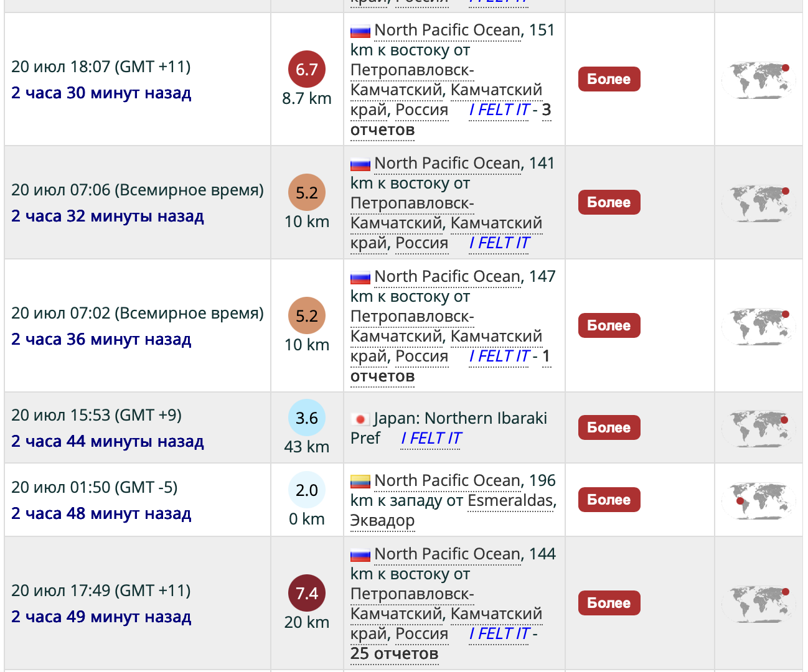
Task: Click the dark red 7.4 magnitude circle
Action: click(x=306, y=593)
